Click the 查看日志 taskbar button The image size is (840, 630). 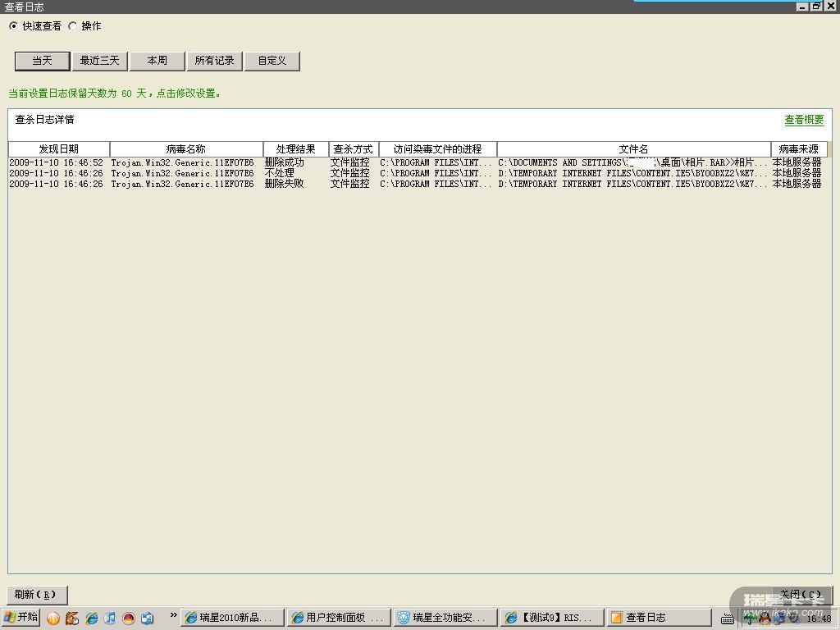click(x=659, y=618)
